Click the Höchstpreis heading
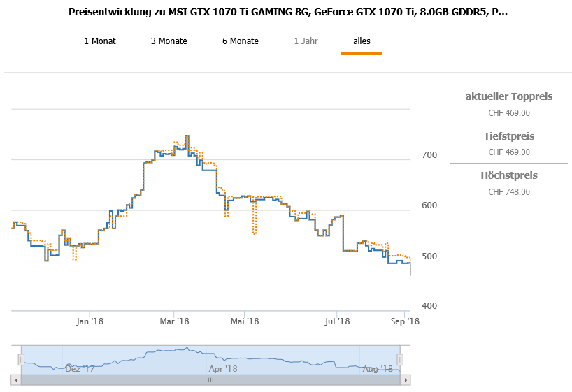 tap(509, 175)
